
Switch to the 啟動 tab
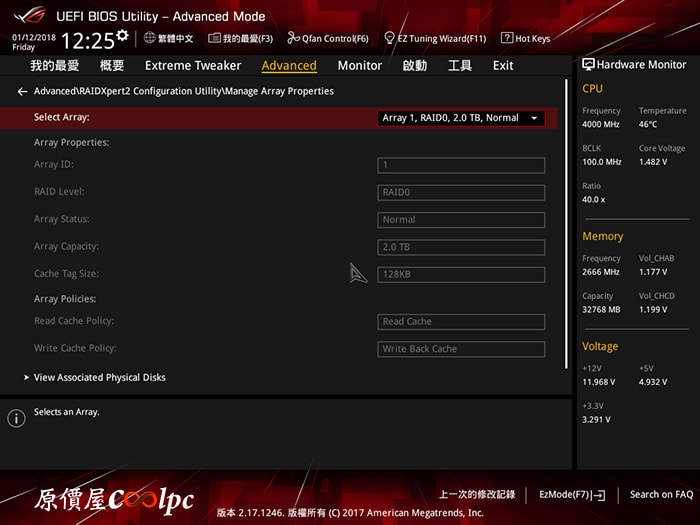point(415,66)
